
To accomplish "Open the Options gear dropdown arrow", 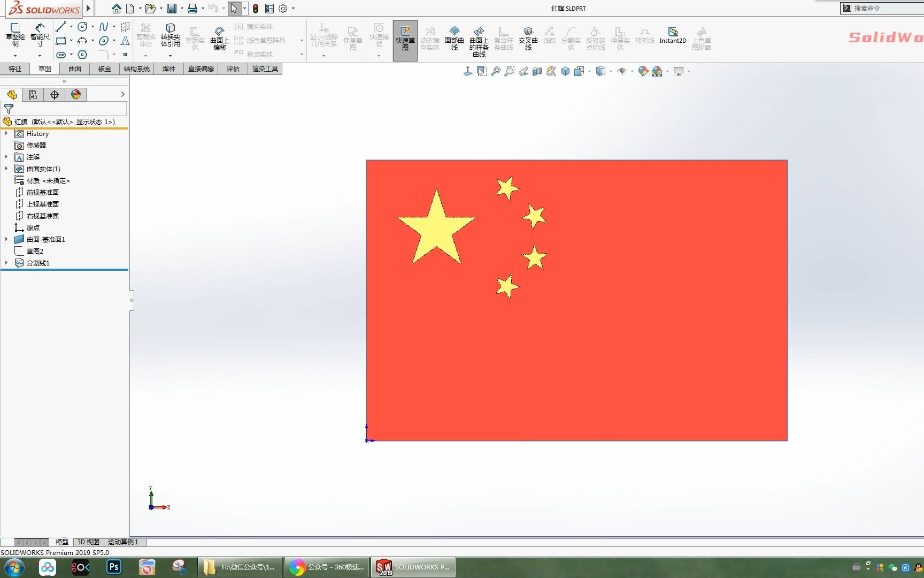I will 293,9.
